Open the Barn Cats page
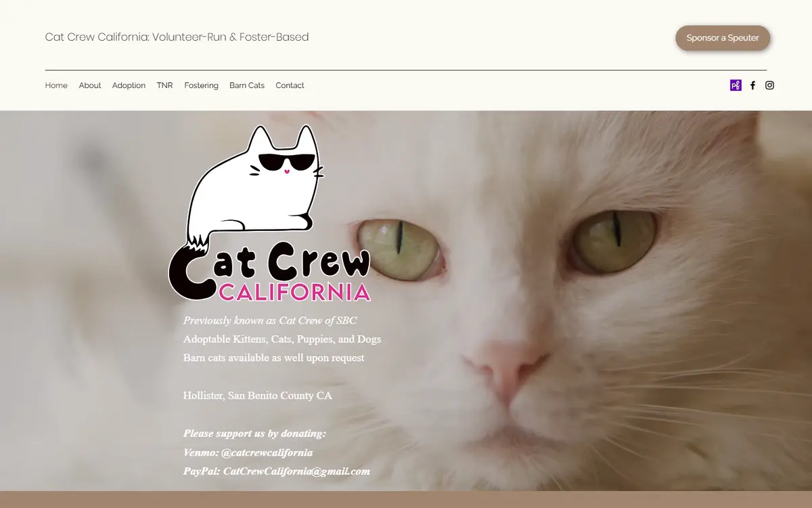Viewport: 812px width, 508px height. pos(247,85)
